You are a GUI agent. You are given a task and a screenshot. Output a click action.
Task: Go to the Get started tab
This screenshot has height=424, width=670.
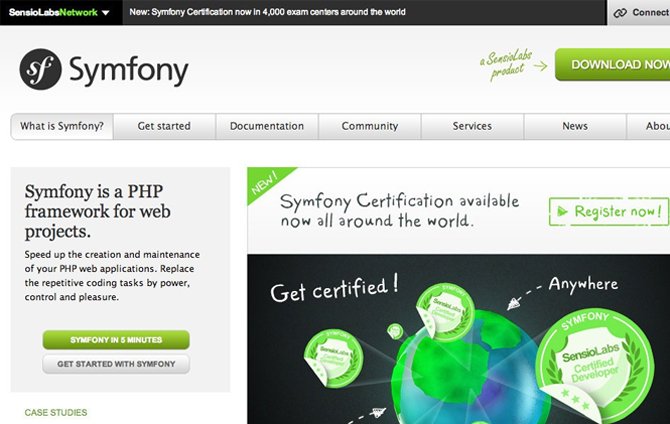(x=164, y=126)
